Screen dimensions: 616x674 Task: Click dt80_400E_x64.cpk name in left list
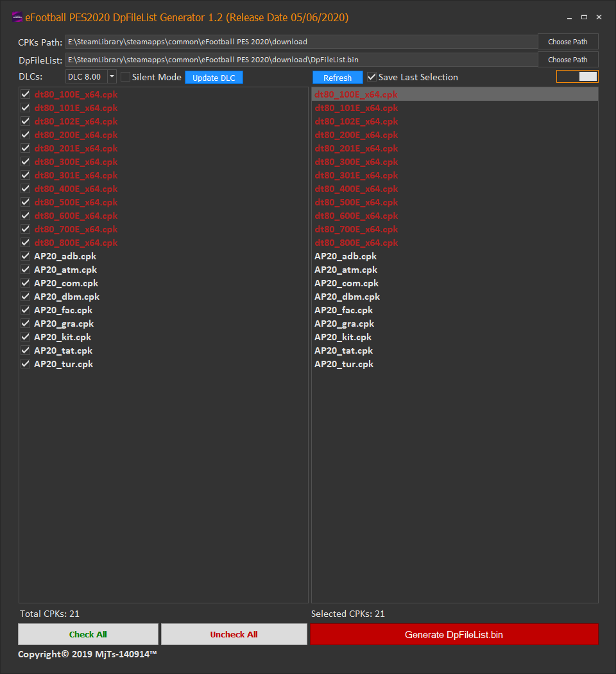(76, 189)
